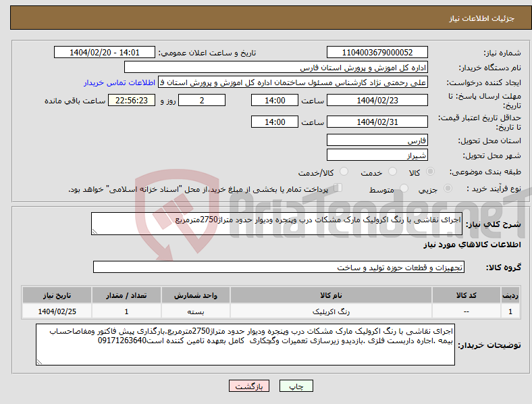Click the بازگشت (back) button

pyautogui.click(x=249, y=386)
